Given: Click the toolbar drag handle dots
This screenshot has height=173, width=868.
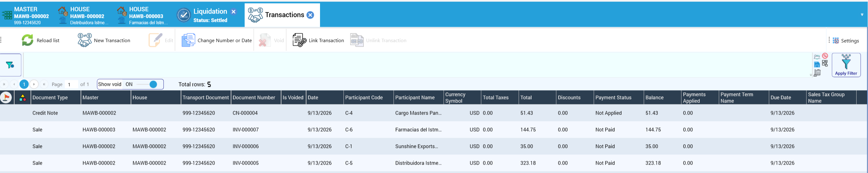Looking at the screenshot, I should click(1, 40).
